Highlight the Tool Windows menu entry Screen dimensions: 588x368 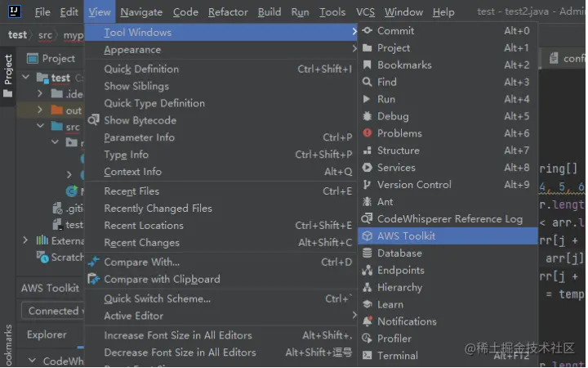[x=220, y=32]
